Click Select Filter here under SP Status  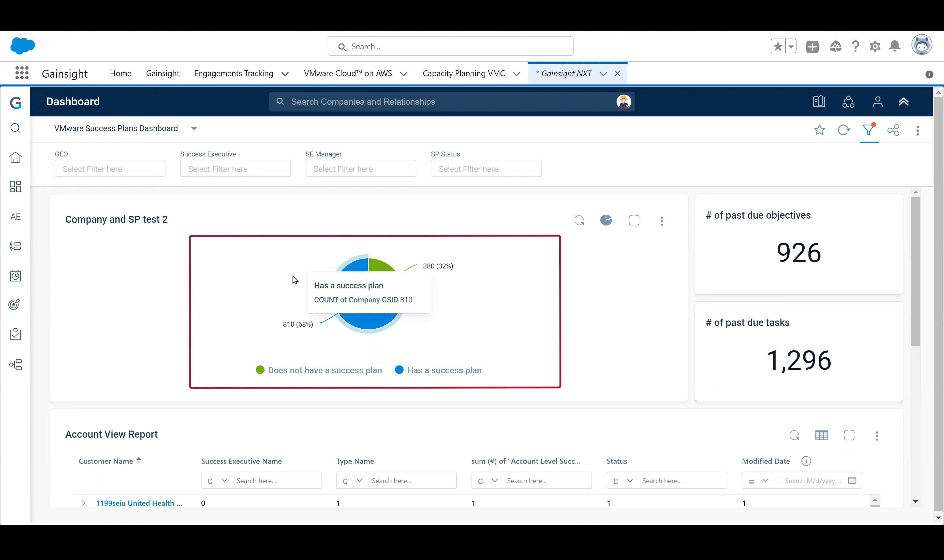(x=486, y=169)
